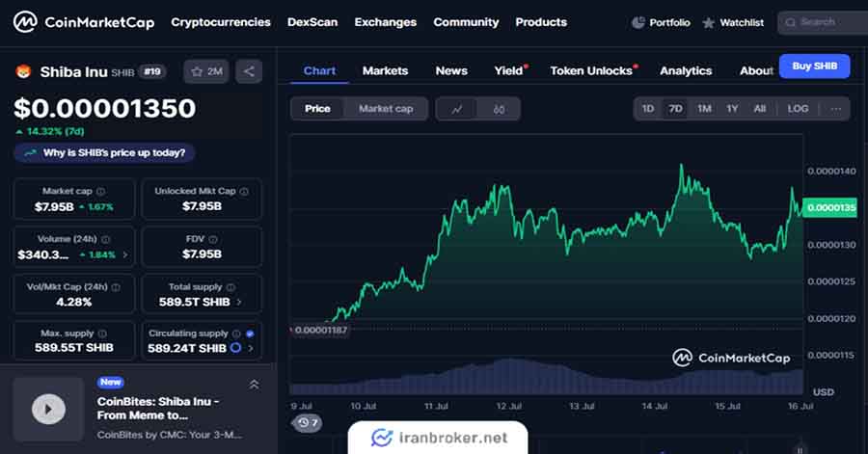Viewport: 868px width, 454px height.
Task: Click the circulating supply progress ring
Action: click(x=235, y=348)
